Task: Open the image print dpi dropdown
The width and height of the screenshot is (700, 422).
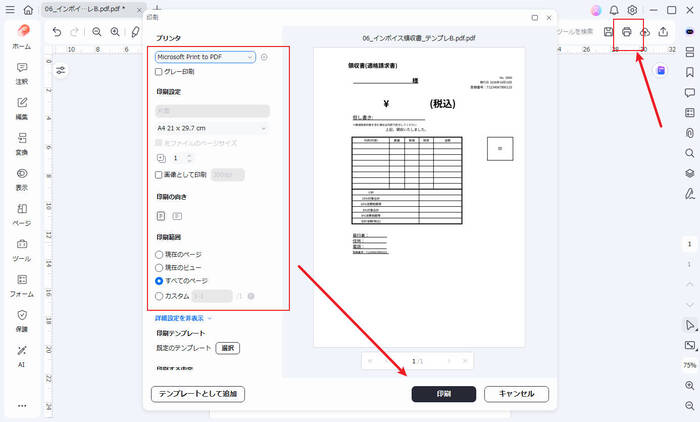Action: click(x=228, y=175)
